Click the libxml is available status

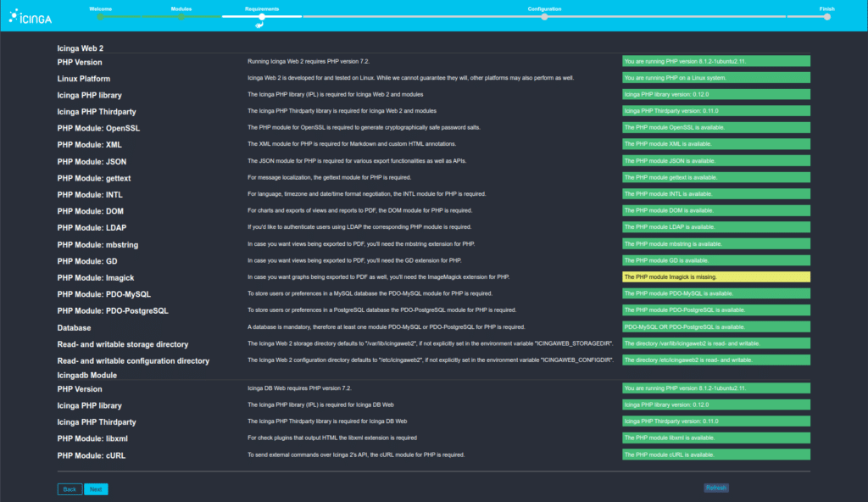[x=715, y=438]
